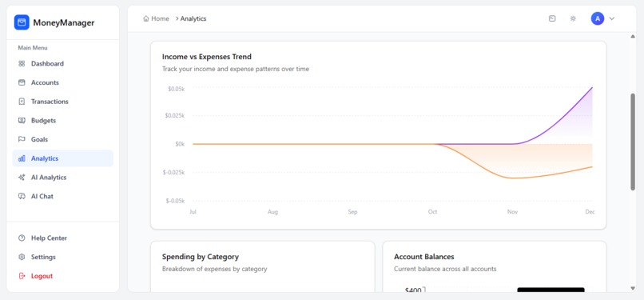Viewport: 644px width, 300px height.
Task: Click the home icon in breadcrumb
Action: point(145,18)
